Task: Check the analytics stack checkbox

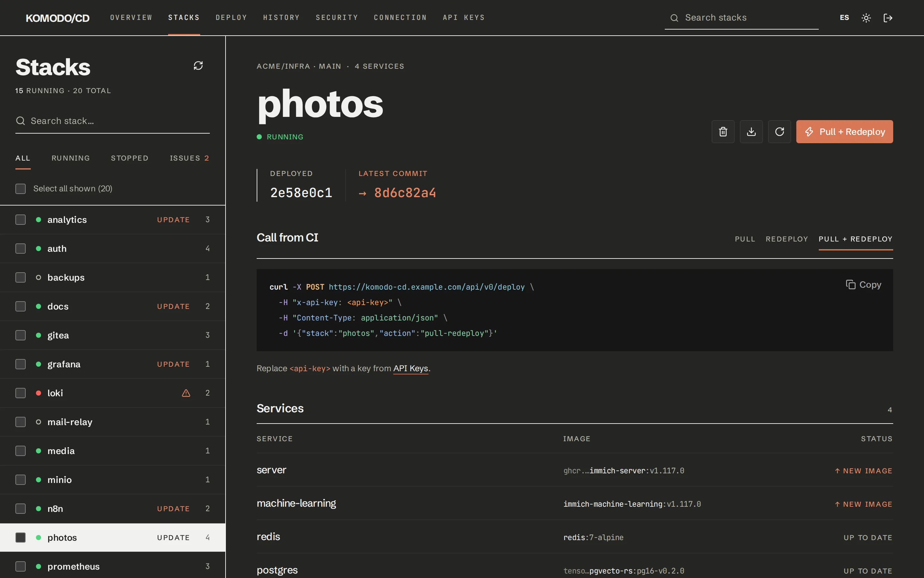Action: click(x=21, y=219)
